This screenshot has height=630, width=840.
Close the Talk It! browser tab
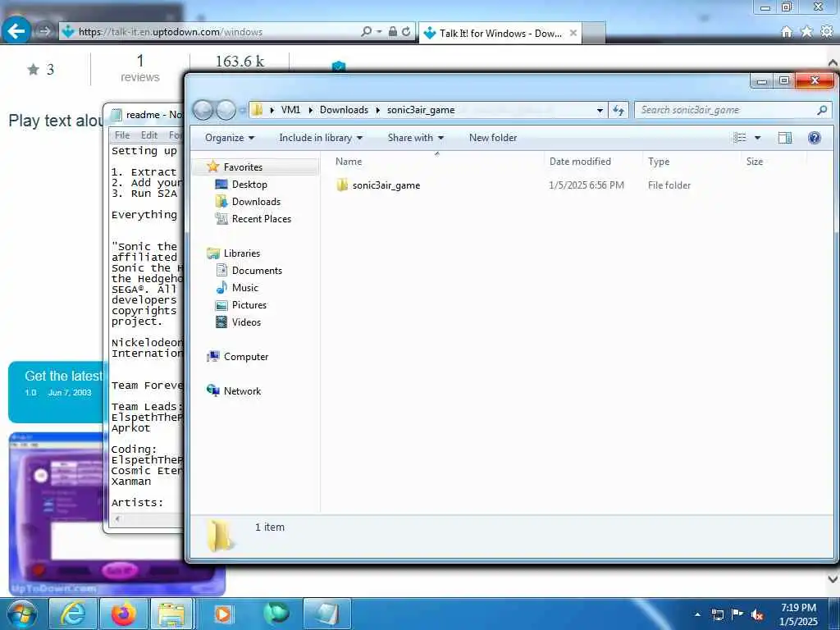[x=573, y=33]
